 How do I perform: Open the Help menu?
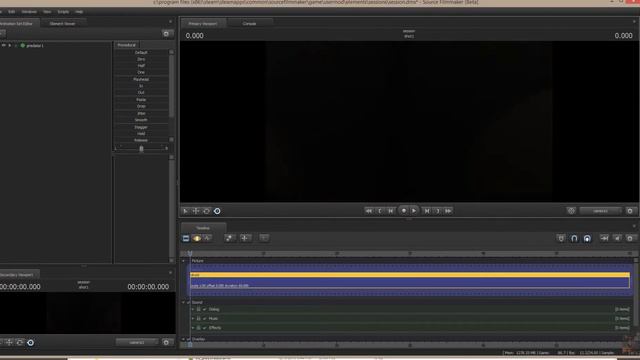click(79, 12)
